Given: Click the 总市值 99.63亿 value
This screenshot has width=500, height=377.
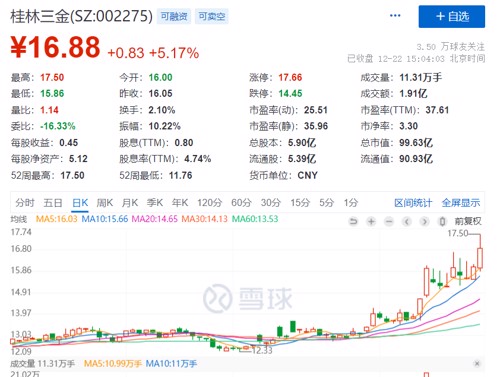Looking at the screenshot, I should [416, 143].
